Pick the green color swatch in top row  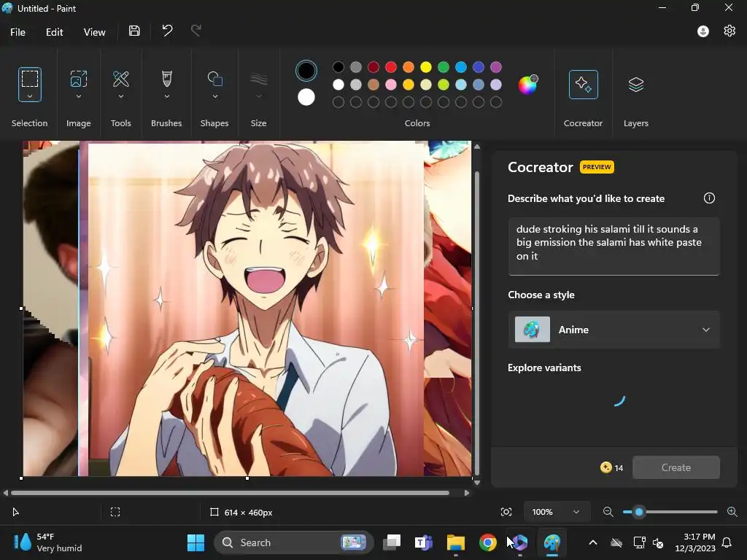pyautogui.click(x=444, y=67)
